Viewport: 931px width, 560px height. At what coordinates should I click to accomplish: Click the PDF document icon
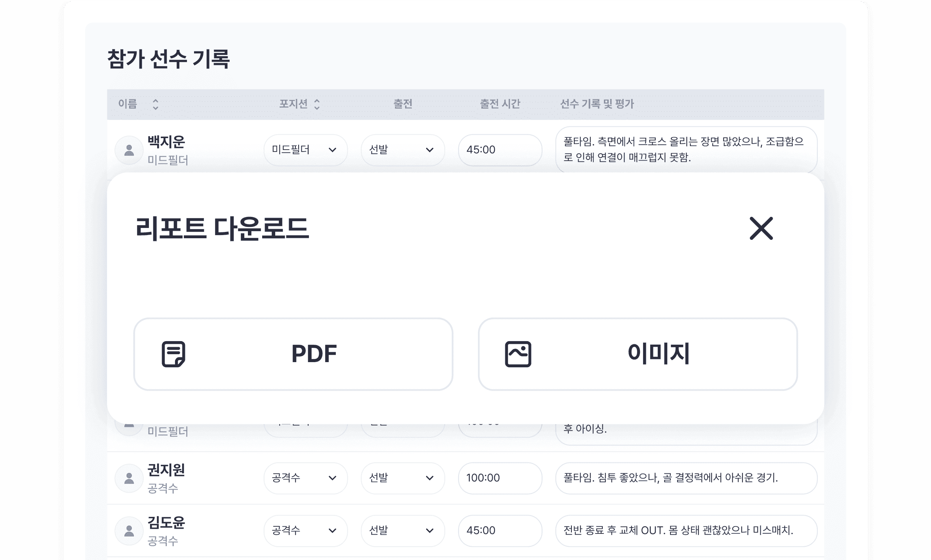pyautogui.click(x=173, y=354)
